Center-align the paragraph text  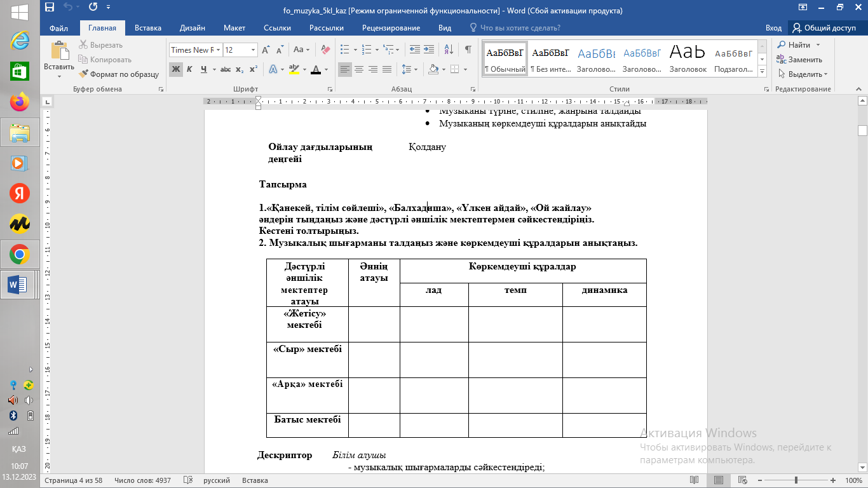[x=359, y=69]
